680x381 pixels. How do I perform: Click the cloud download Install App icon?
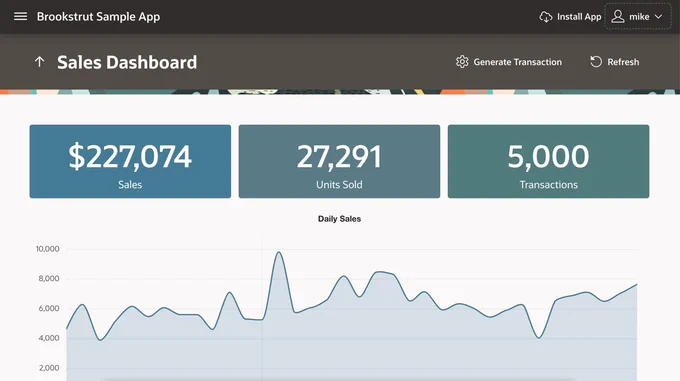click(546, 17)
